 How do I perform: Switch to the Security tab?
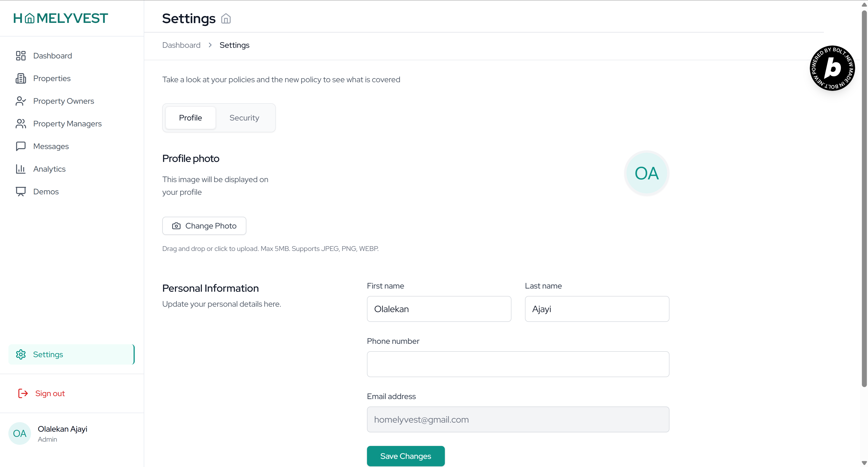tap(244, 118)
